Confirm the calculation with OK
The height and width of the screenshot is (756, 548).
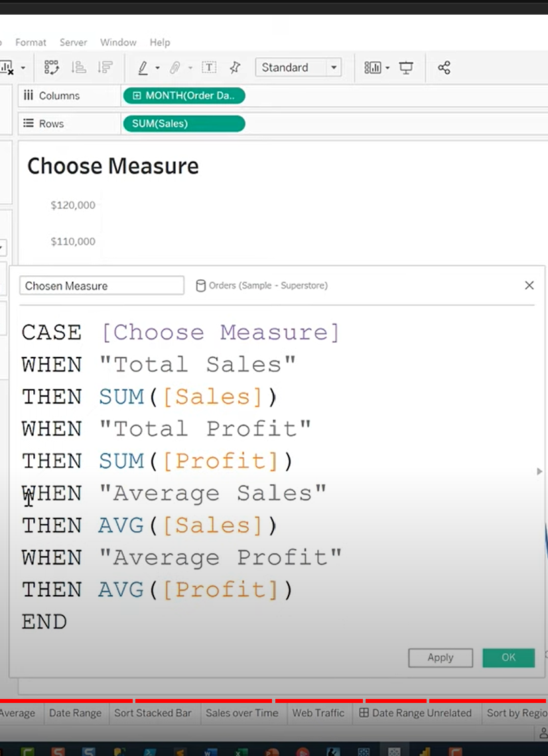pos(508,657)
